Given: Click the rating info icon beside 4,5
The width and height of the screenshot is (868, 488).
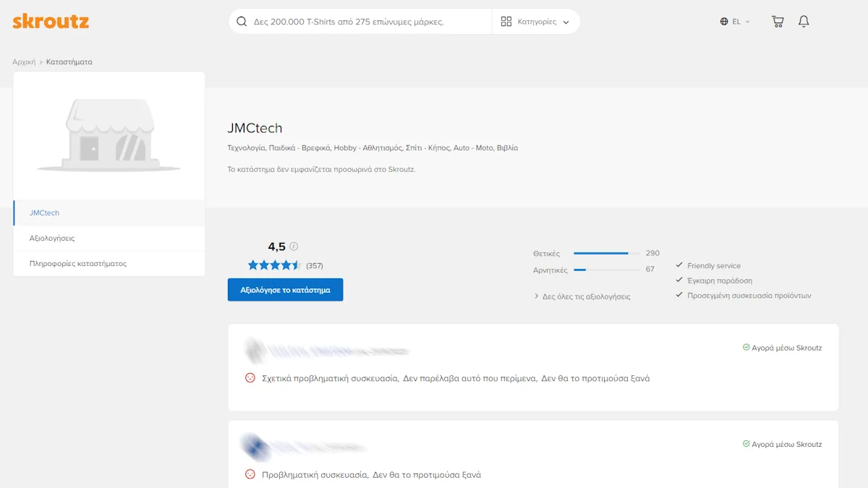Looking at the screenshot, I should click(294, 247).
